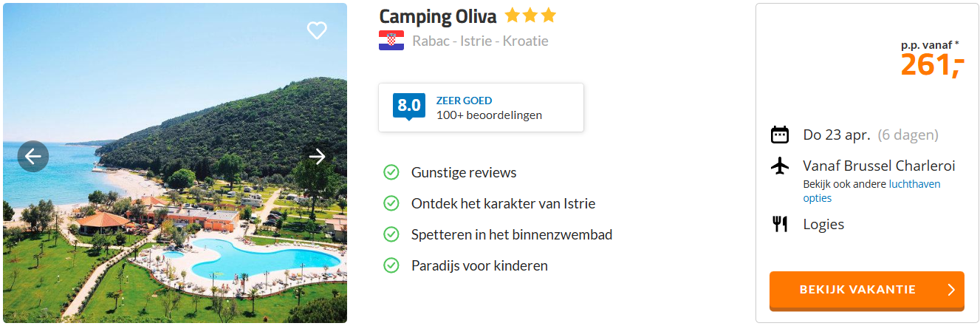The width and height of the screenshot is (980, 326).
Task: Show the next photo with right arrow
Action: pyautogui.click(x=317, y=156)
